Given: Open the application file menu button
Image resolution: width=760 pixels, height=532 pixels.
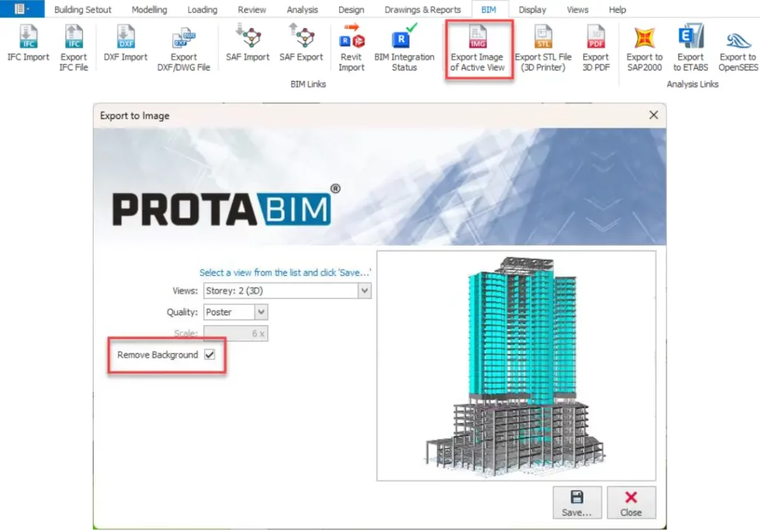Looking at the screenshot, I should pos(22,9).
